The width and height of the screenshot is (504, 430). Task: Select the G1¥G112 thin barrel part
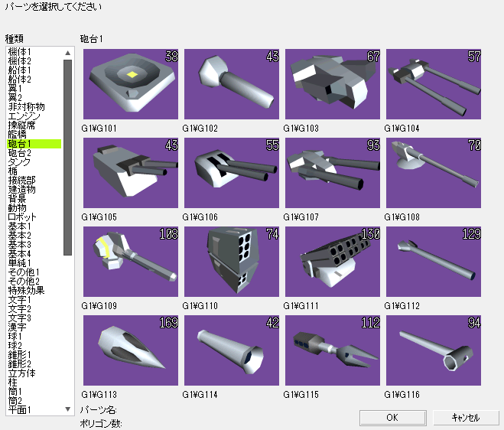(434, 262)
